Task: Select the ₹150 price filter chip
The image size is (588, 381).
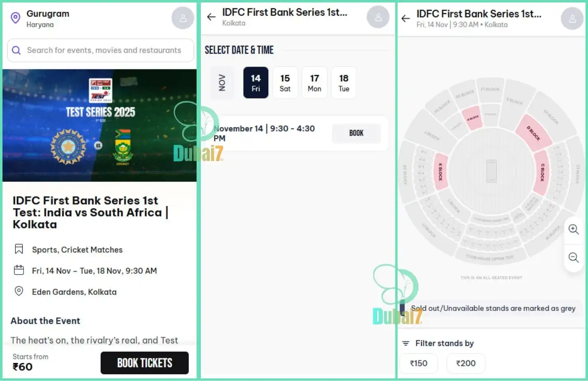Action: tap(419, 363)
